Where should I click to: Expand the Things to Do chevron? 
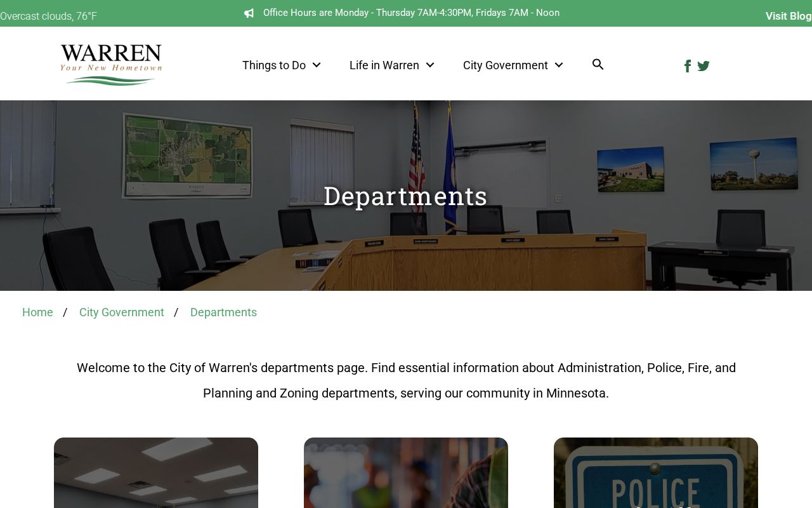tap(317, 65)
